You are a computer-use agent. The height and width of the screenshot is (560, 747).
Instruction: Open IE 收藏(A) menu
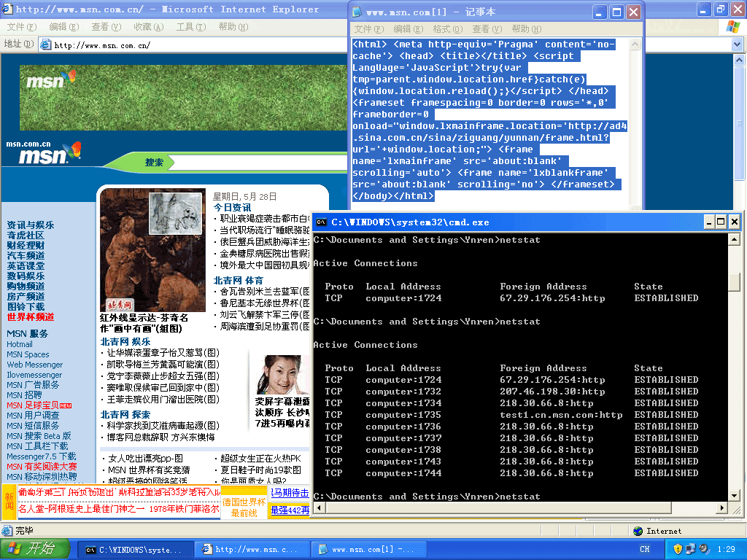coord(148,27)
